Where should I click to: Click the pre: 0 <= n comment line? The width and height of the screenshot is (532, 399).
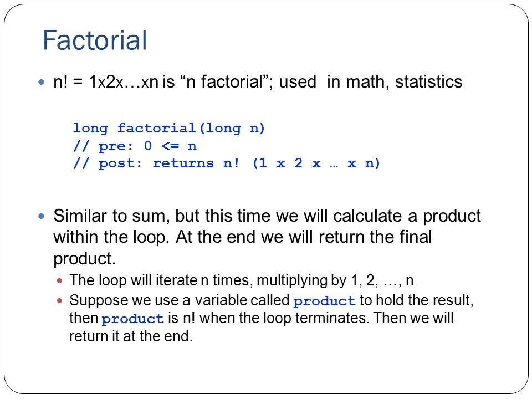tap(135, 146)
